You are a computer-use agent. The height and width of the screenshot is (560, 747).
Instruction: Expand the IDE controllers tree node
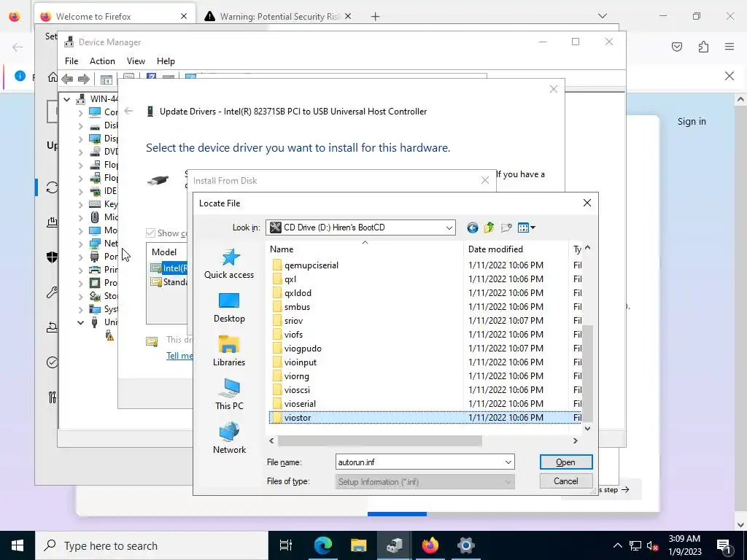click(80, 192)
